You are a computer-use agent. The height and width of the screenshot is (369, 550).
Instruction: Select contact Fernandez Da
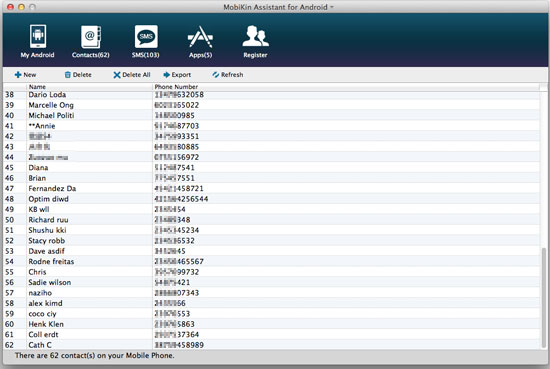pyautogui.click(x=52, y=189)
